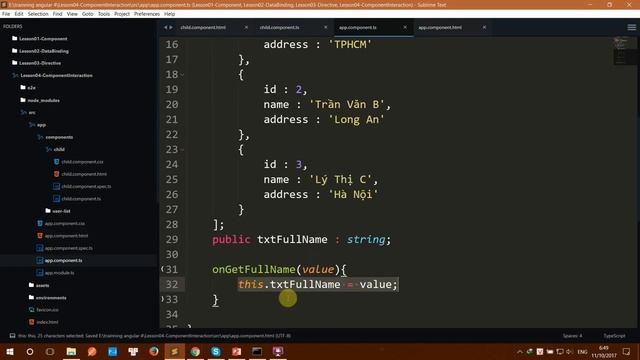Image resolution: width=640 pixels, height=360 pixels.
Task: Open the View menu
Action: (x=72, y=14)
